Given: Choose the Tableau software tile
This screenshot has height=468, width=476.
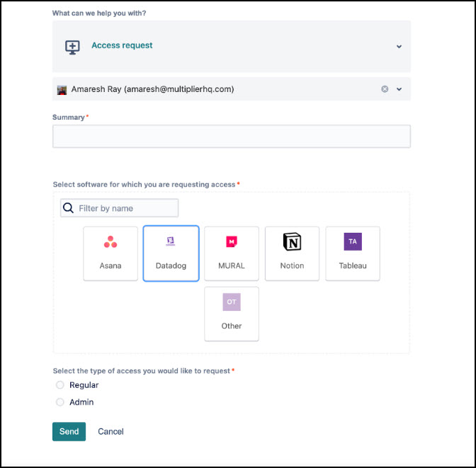Looking at the screenshot, I should click(x=353, y=253).
